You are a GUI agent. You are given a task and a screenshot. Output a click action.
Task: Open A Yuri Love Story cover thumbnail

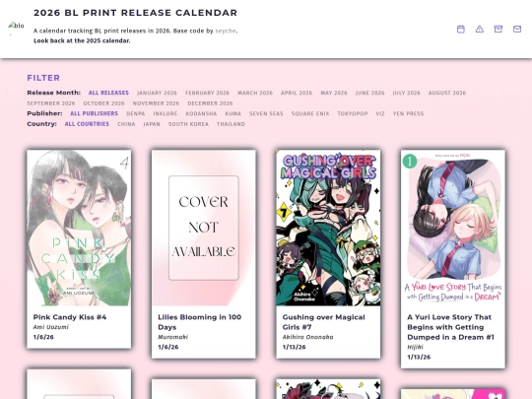point(453,228)
